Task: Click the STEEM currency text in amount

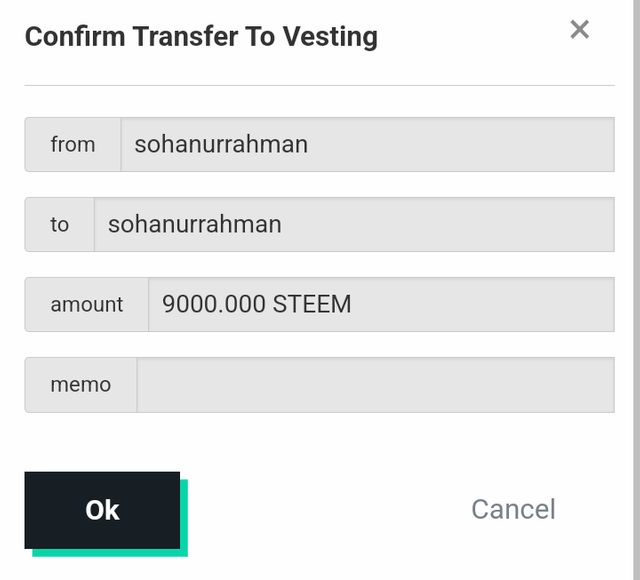Action: pos(312,304)
